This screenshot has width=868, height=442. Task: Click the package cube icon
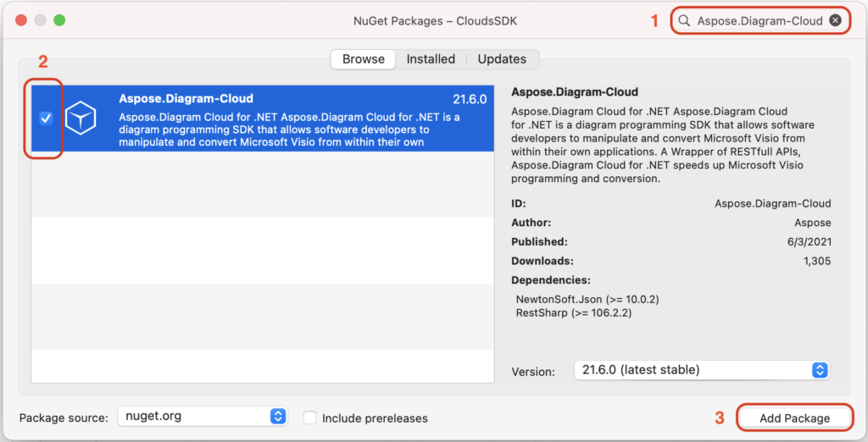(81, 118)
